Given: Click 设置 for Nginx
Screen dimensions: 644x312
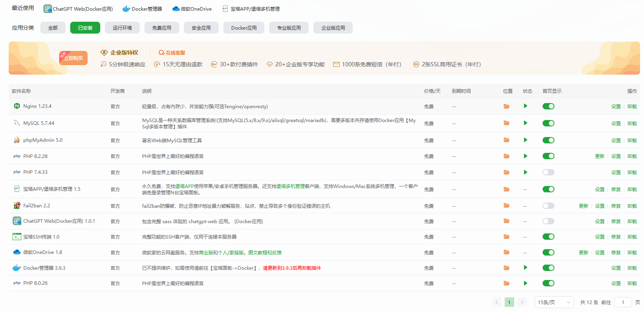Looking at the screenshot, I should 616,107.
